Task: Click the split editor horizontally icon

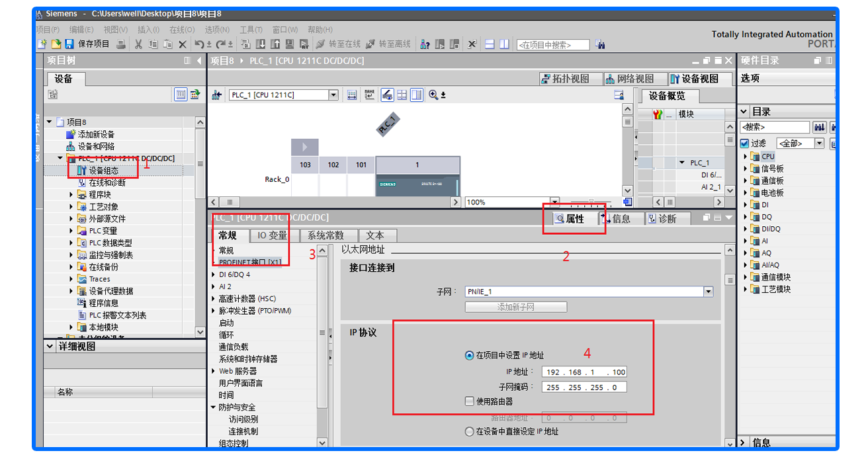Action: [x=490, y=44]
